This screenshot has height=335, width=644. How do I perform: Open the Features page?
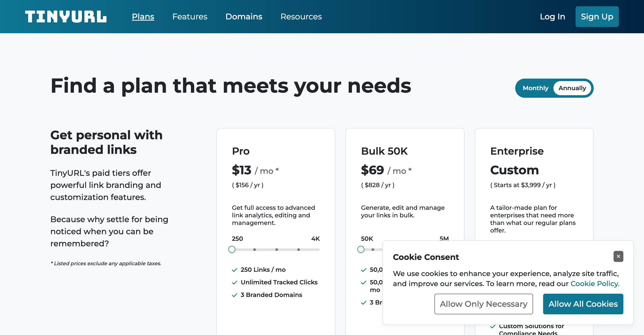(x=190, y=16)
